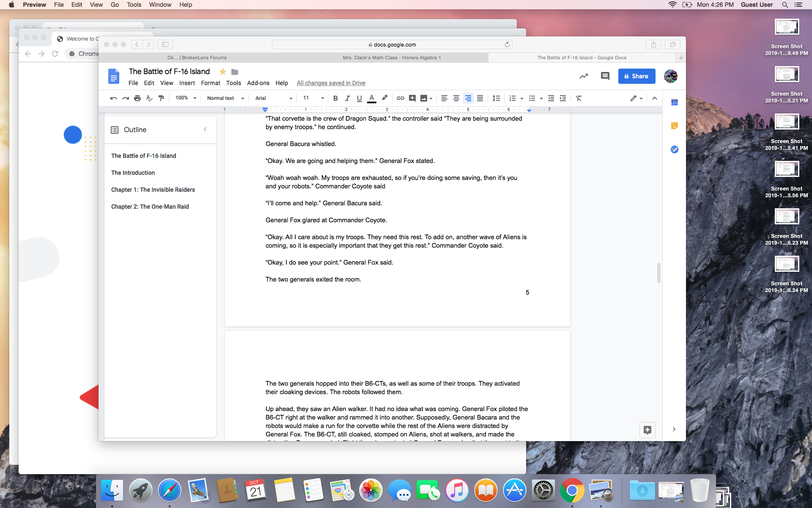The image size is (812, 508).
Task: Click the left indent marker on the ruler
Action: coord(265,110)
